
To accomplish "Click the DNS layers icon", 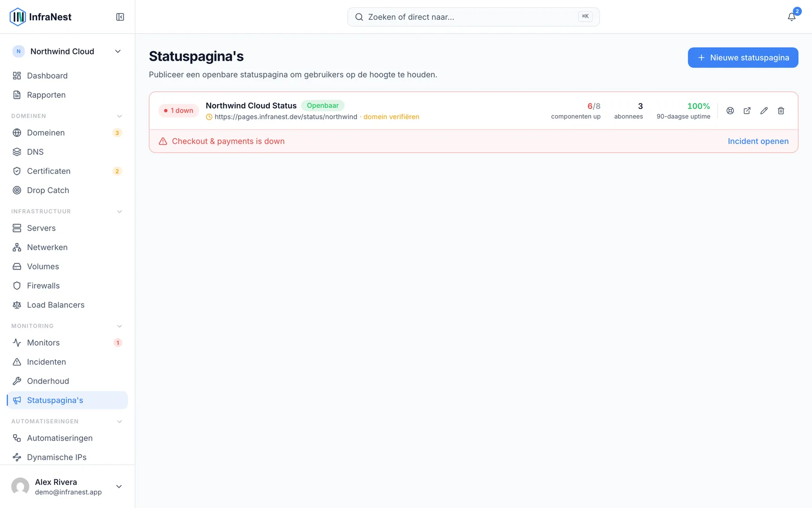I will 17,152.
